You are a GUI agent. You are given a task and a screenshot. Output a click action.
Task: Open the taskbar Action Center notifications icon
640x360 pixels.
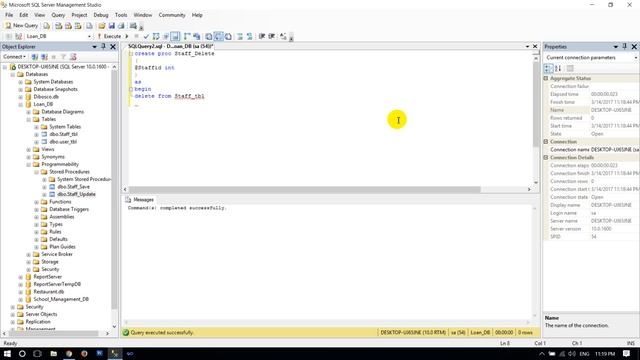(627, 354)
